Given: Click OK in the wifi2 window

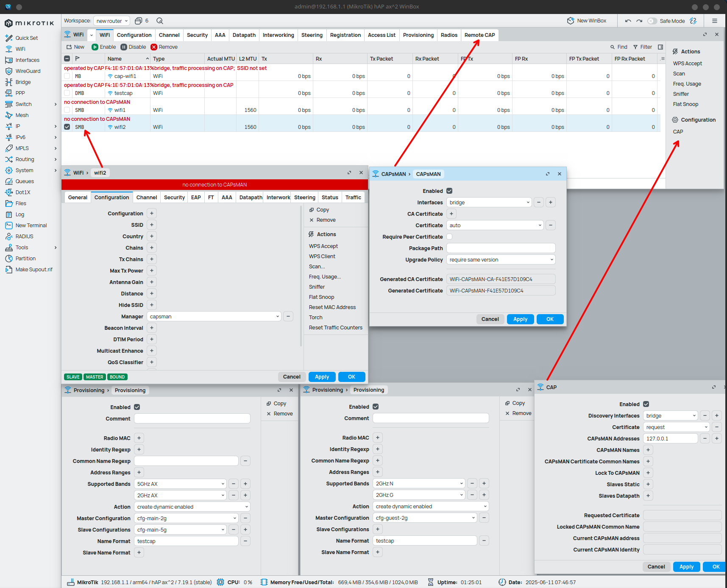Looking at the screenshot, I should (x=351, y=377).
